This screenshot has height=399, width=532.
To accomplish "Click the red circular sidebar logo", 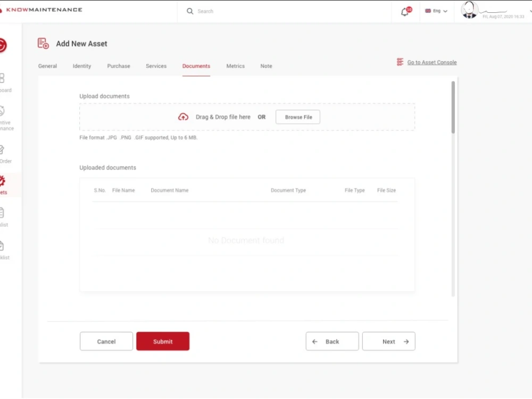I will pyautogui.click(x=3, y=45).
